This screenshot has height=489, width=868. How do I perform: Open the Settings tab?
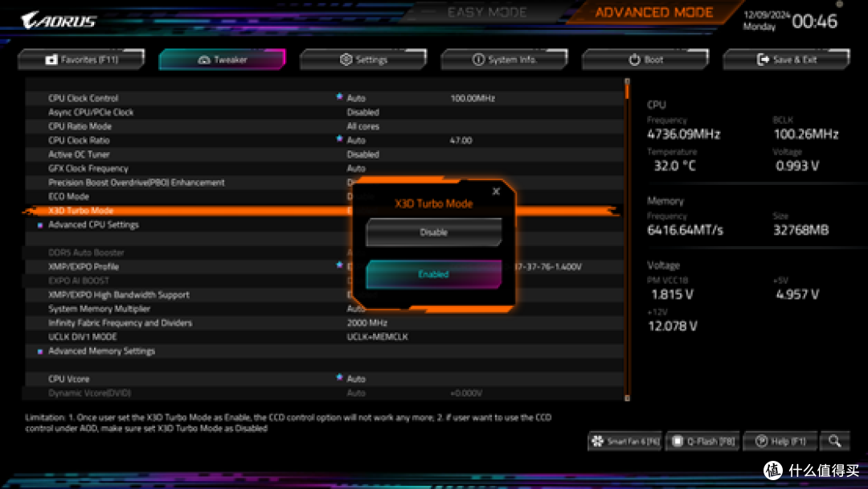coord(363,60)
